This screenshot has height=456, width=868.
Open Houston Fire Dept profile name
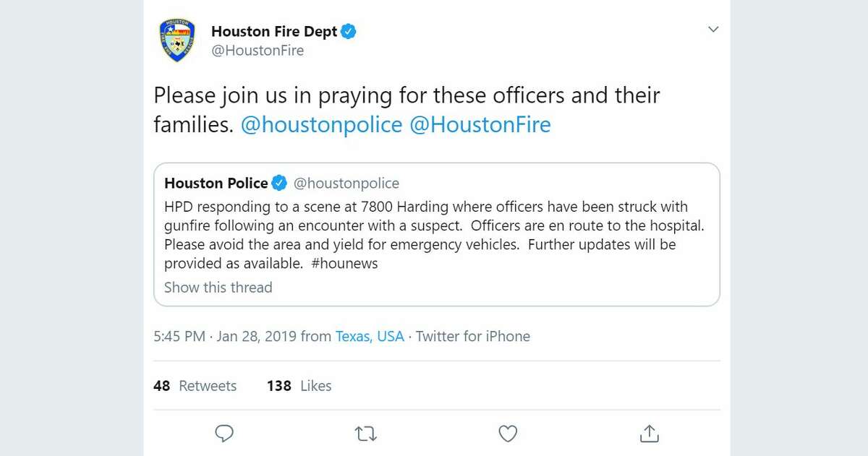[274, 31]
